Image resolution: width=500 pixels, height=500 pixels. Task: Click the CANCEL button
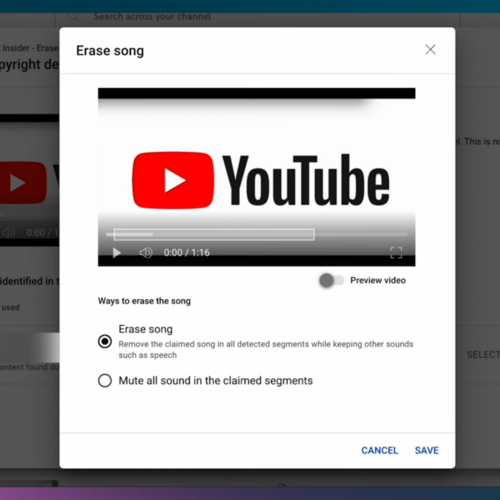[x=380, y=450]
